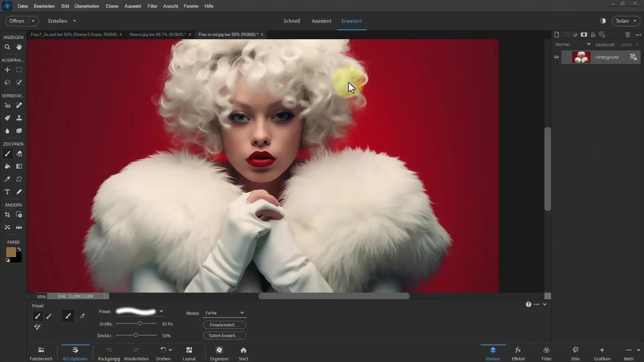Image resolution: width=644 pixels, height=362 pixels.
Task: Open the Datei menu
Action: pos(23,6)
